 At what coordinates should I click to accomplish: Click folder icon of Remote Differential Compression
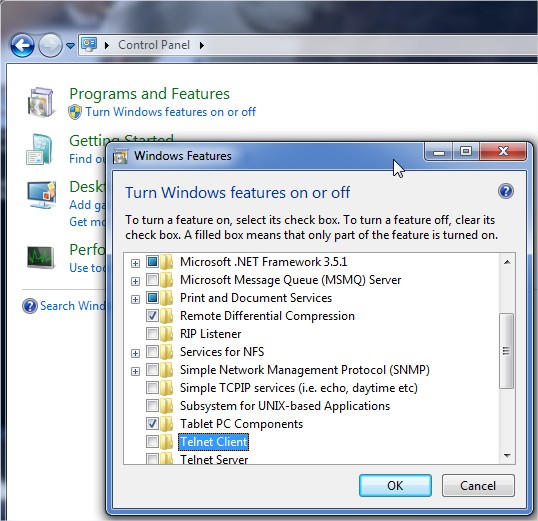167,316
